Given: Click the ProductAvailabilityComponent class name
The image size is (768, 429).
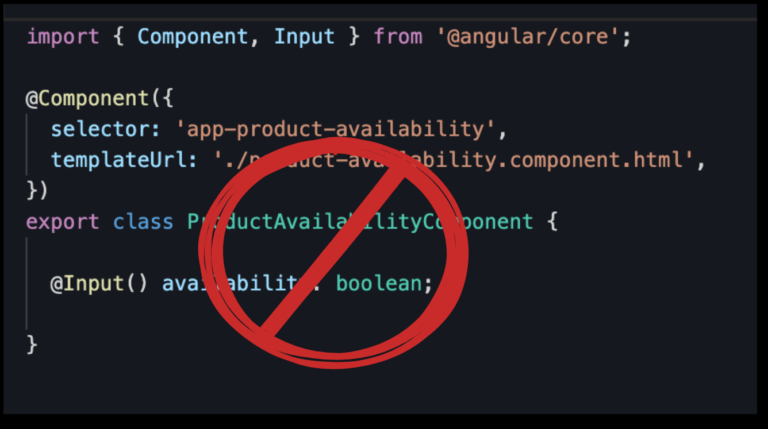Looking at the screenshot, I should click(360, 222).
